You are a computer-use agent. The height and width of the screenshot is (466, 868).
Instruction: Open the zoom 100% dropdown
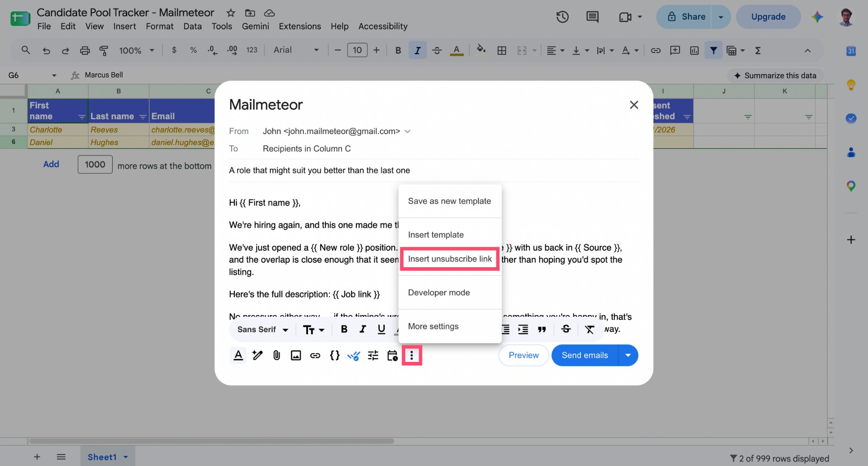click(x=136, y=50)
